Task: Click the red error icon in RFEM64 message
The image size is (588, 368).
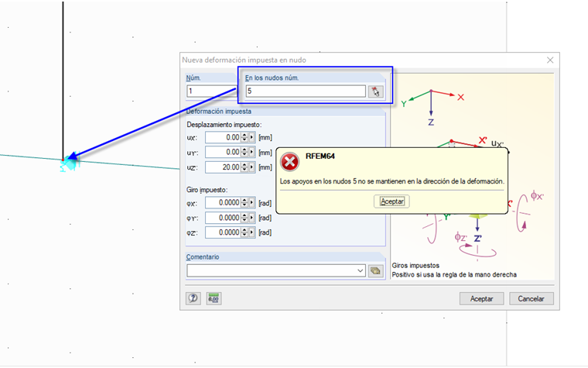Action: tap(290, 162)
